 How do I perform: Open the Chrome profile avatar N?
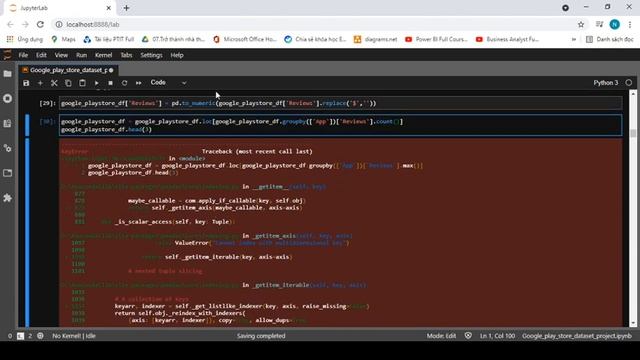tap(615, 24)
